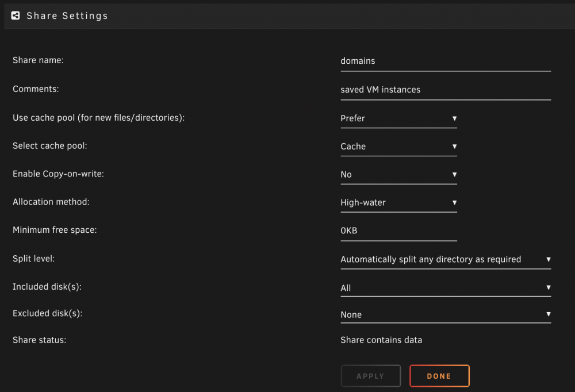Open the Enable Copy-on-write No dropdown
This screenshot has height=392, width=575.
(398, 175)
